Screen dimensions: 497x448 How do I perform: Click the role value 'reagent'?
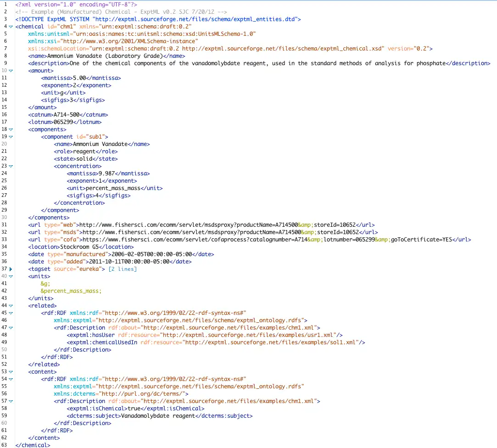click(84, 151)
